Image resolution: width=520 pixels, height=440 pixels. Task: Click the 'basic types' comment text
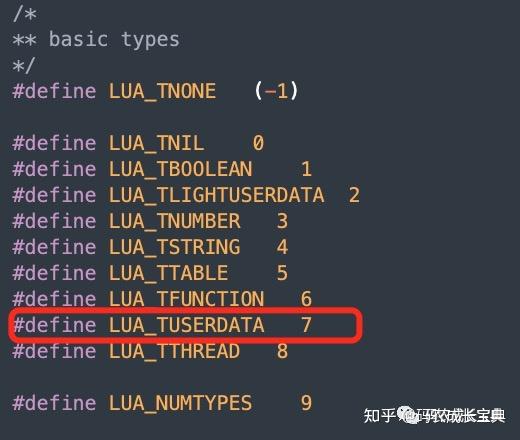114,40
